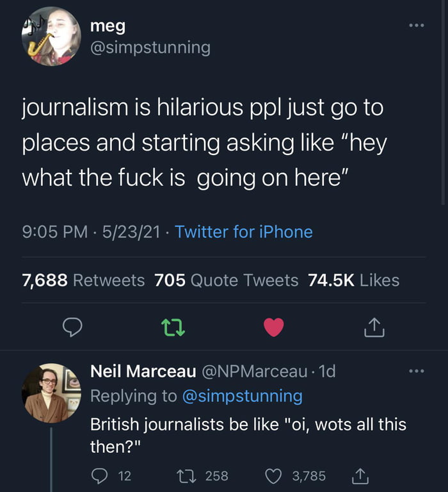This screenshot has height=492, width=448.
Task: View the 705 Quote Tweets
Action: pyautogui.click(x=227, y=280)
